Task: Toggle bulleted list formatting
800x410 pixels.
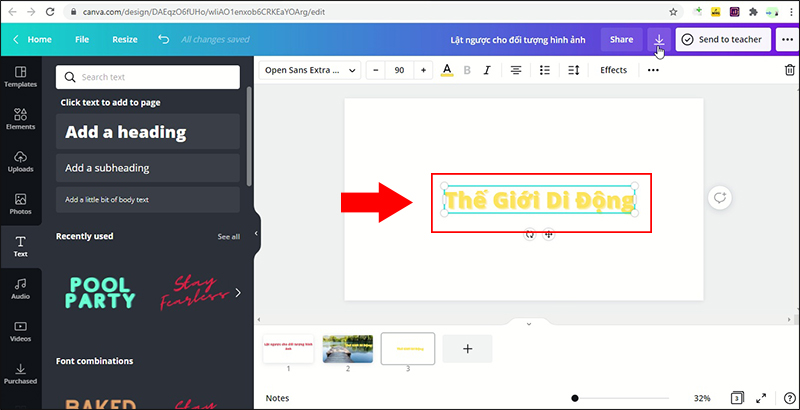Action: [x=545, y=70]
